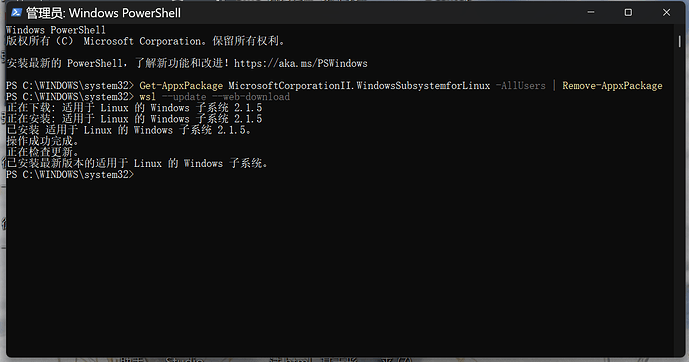Click the Remove-AppxPackage command text
The image size is (689, 362).
pos(612,86)
